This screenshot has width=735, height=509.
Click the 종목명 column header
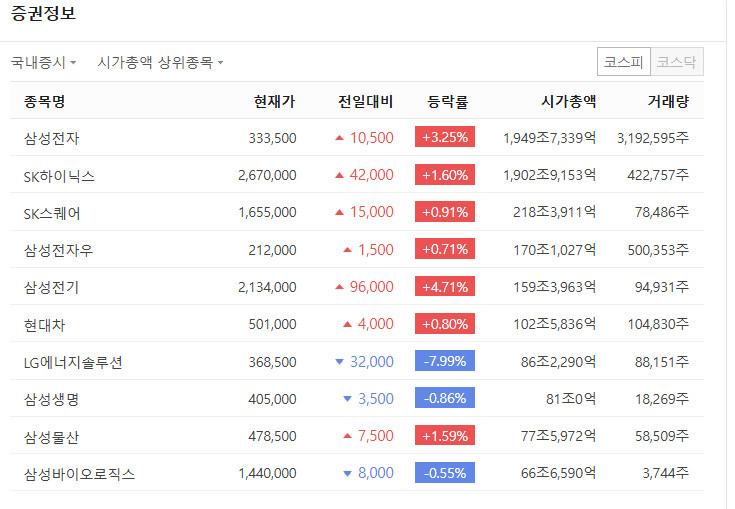(x=45, y=101)
